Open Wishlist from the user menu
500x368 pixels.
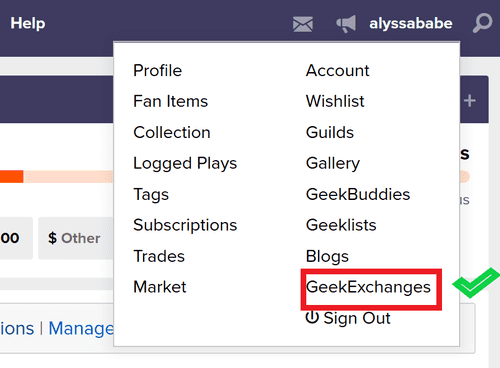(x=335, y=101)
